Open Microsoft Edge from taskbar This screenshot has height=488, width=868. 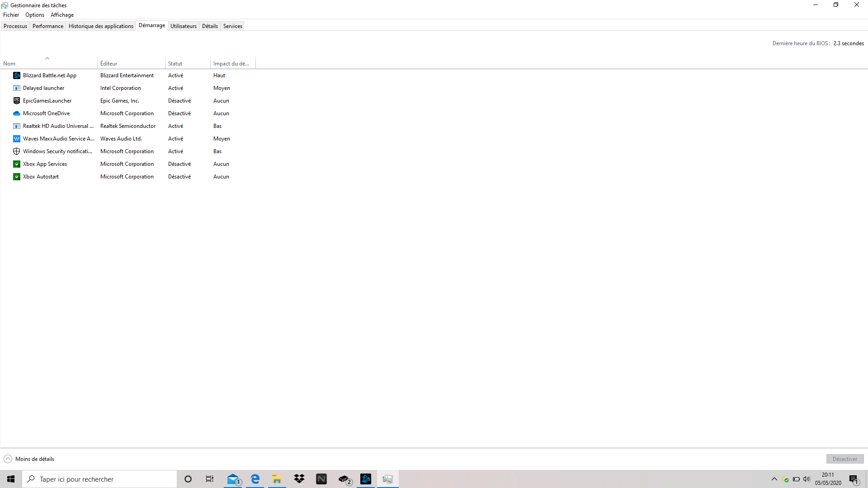(255, 479)
